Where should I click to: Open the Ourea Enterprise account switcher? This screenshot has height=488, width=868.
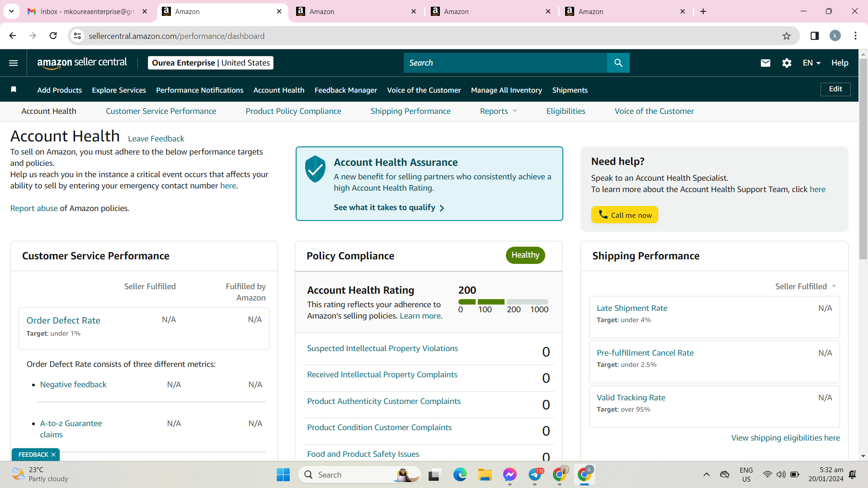211,63
